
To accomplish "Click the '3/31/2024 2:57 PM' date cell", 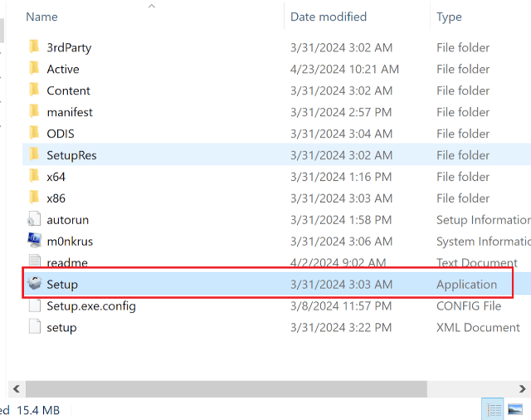I will [x=341, y=112].
